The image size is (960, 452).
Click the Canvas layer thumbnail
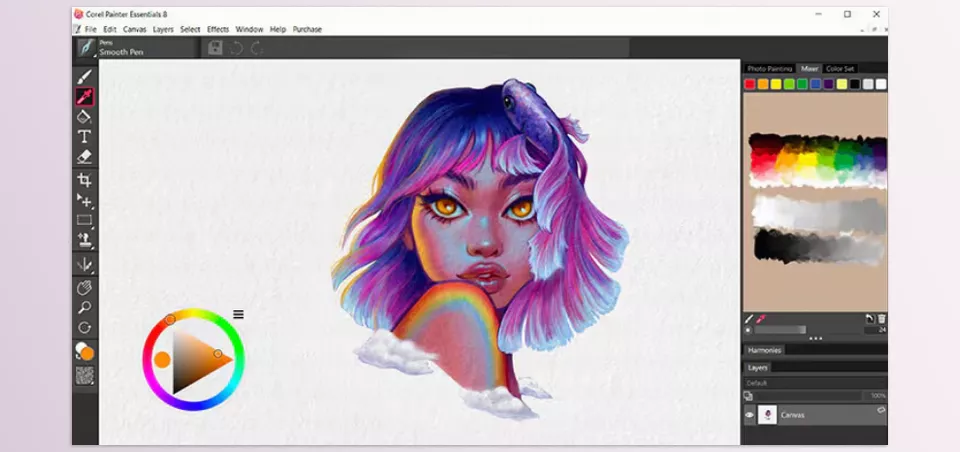(767, 415)
